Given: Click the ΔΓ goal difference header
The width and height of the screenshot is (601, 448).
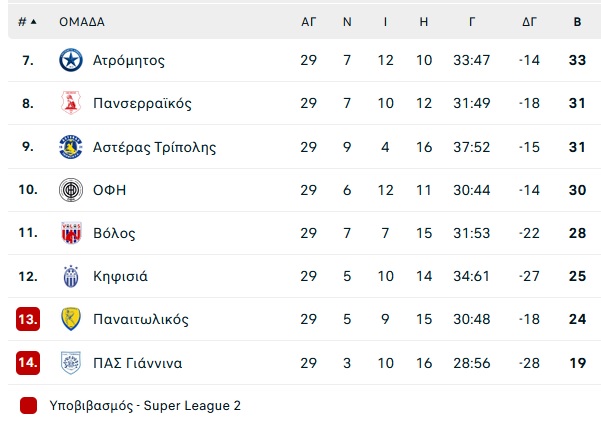Looking at the screenshot, I should [x=529, y=22].
